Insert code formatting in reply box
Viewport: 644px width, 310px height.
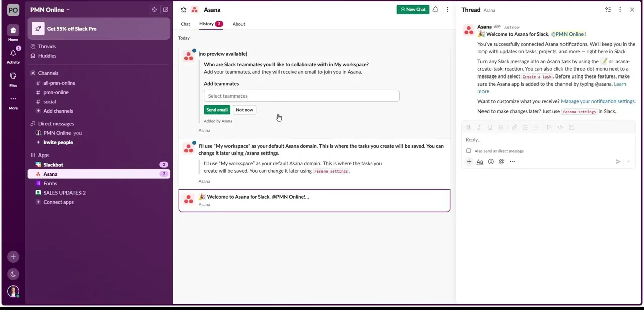(560, 127)
